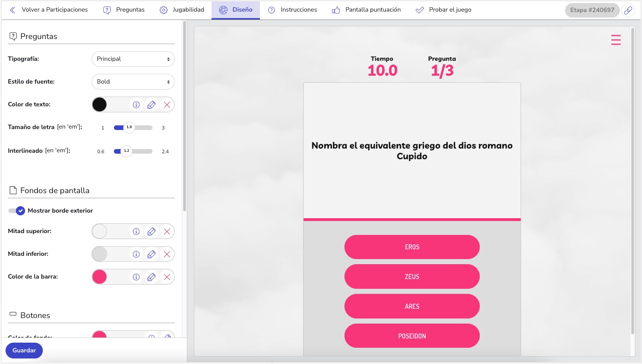Click the Pregunta counter 1/3
This screenshot has height=364, width=642.
coord(442,71)
